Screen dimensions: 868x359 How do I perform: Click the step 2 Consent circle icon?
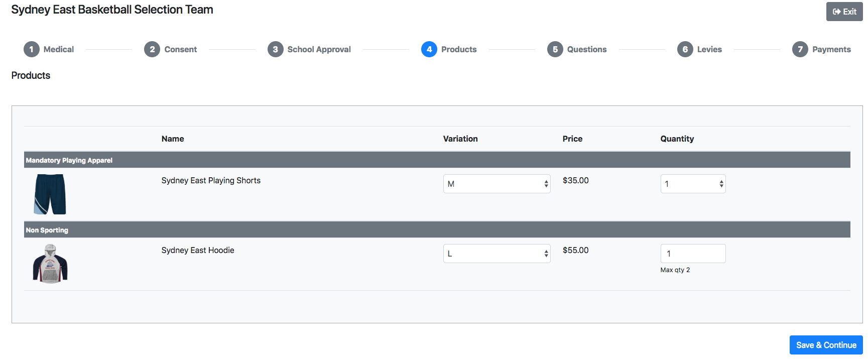[x=152, y=49]
